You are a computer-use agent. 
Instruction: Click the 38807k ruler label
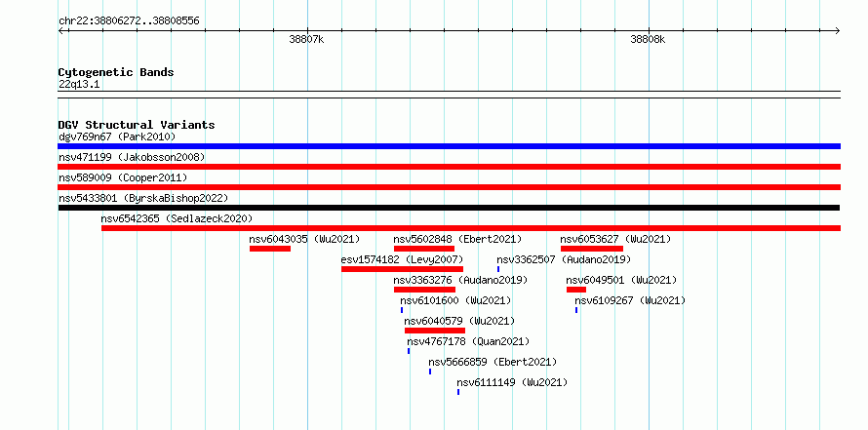click(306, 39)
